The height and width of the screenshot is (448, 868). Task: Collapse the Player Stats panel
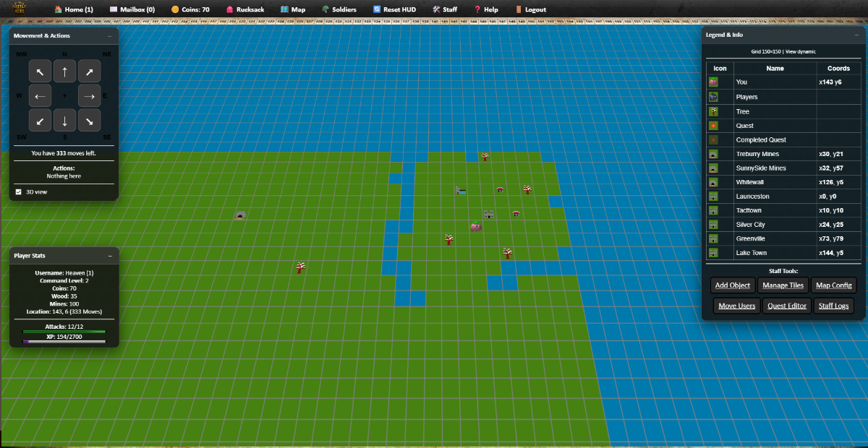(x=110, y=256)
